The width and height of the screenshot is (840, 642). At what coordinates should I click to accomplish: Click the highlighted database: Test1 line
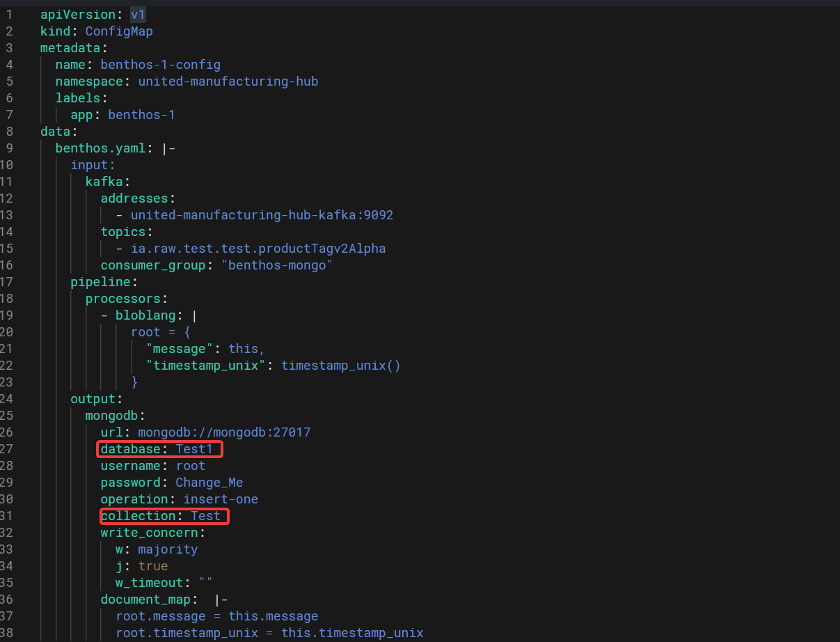tap(159, 448)
